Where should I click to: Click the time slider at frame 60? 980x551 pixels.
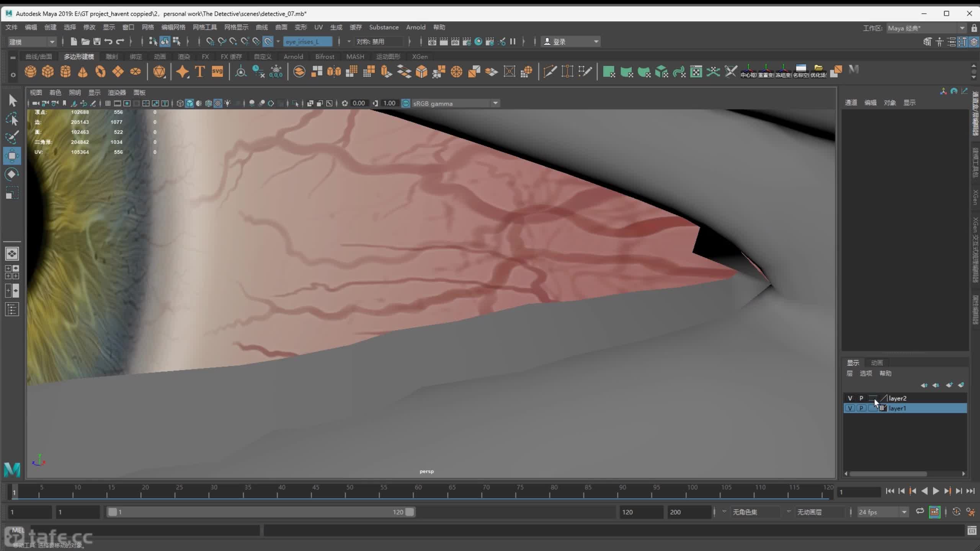pos(414,491)
